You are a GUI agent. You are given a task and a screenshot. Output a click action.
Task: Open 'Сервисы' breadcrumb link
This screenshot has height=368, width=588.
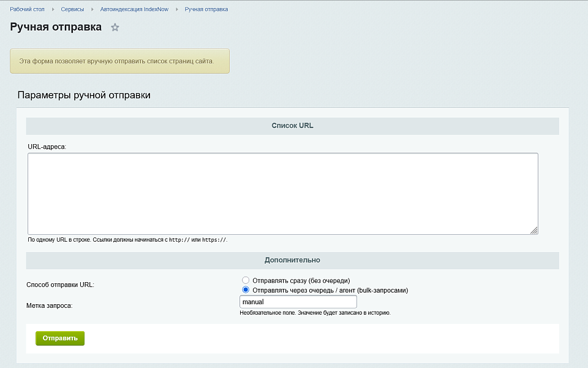point(72,10)
